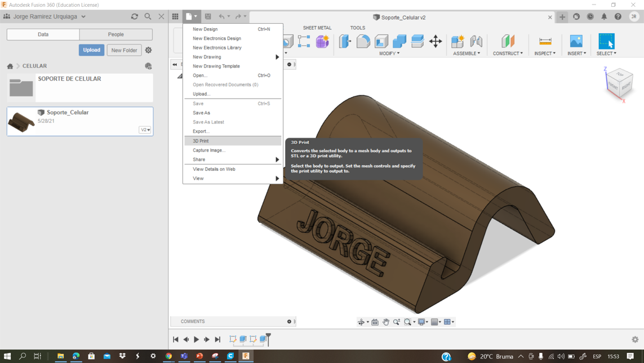Click the New Component icon in Assemble

click(x=458, y=41)
